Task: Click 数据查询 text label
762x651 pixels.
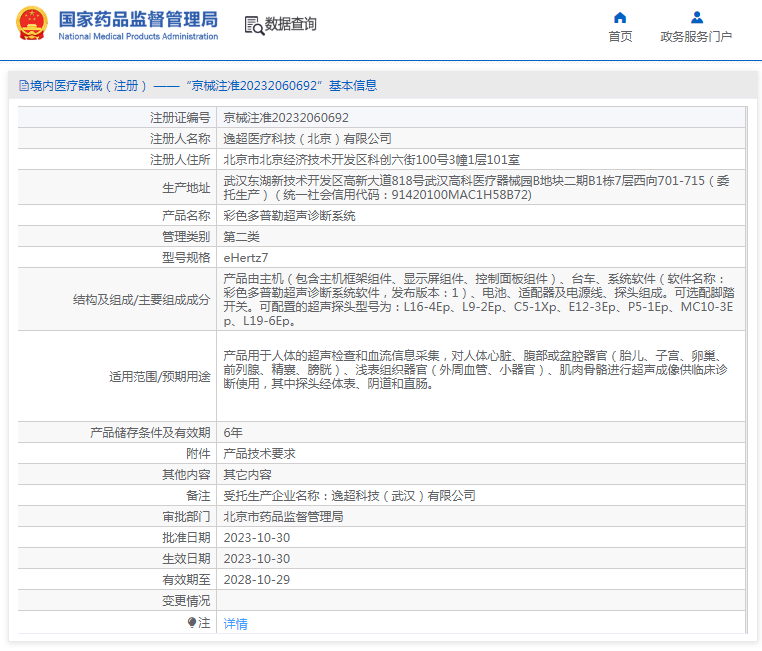Action: [x=291, y=24]
